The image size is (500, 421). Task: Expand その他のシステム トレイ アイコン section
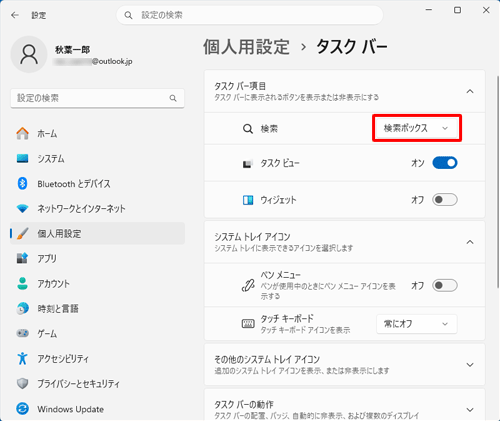pos(470,365)
